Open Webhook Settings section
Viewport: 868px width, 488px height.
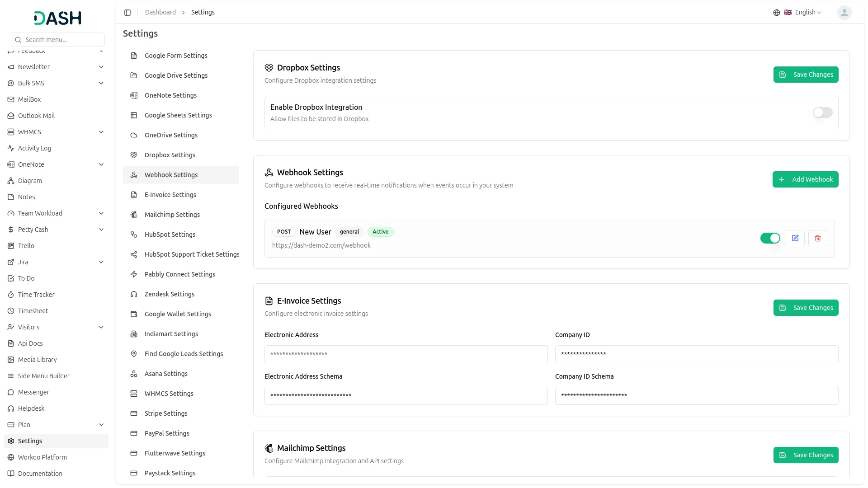click(181, 175)
